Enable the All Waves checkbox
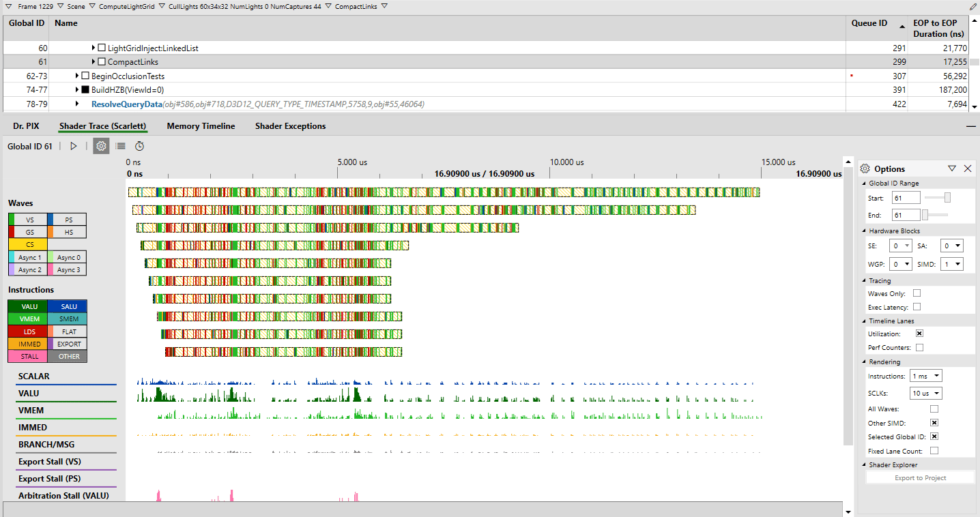Viewport: 980px width, 517px height. (x=934, y=409)
